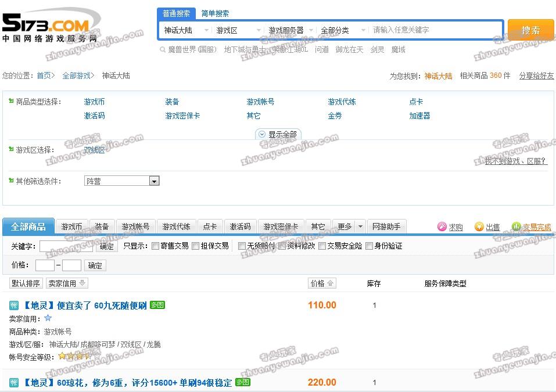This screenshot has width=556, height=392.
Task: Click 确定 next to keyword field
Action: point(106,246)
